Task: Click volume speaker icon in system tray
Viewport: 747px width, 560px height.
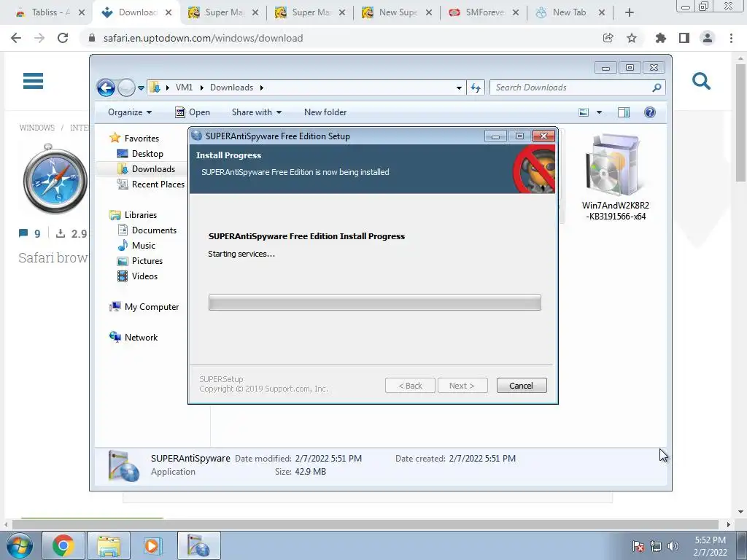Action: (673, 546)
